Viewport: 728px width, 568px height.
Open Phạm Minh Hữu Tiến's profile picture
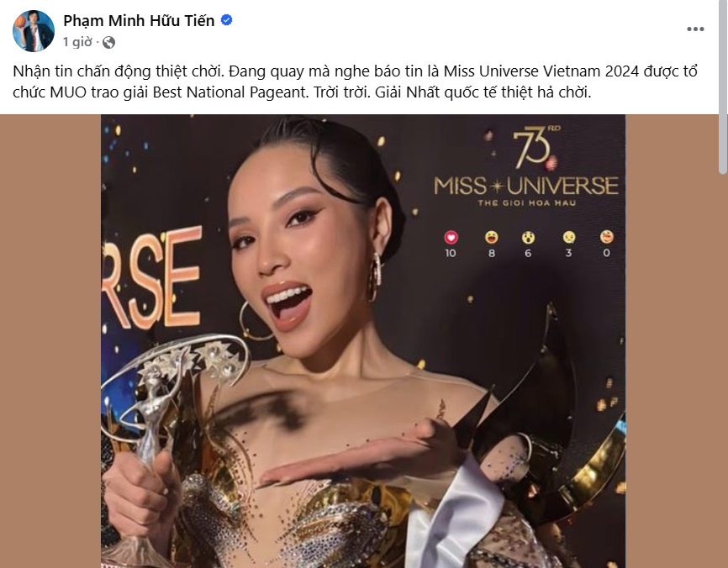pyautogui.click(x=34, y=30)
